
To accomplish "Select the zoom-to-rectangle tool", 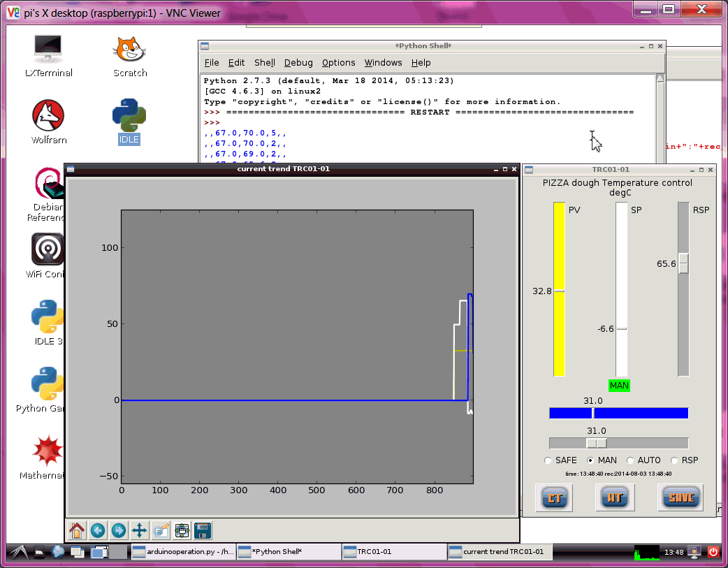I will click(x=161, y=531).
